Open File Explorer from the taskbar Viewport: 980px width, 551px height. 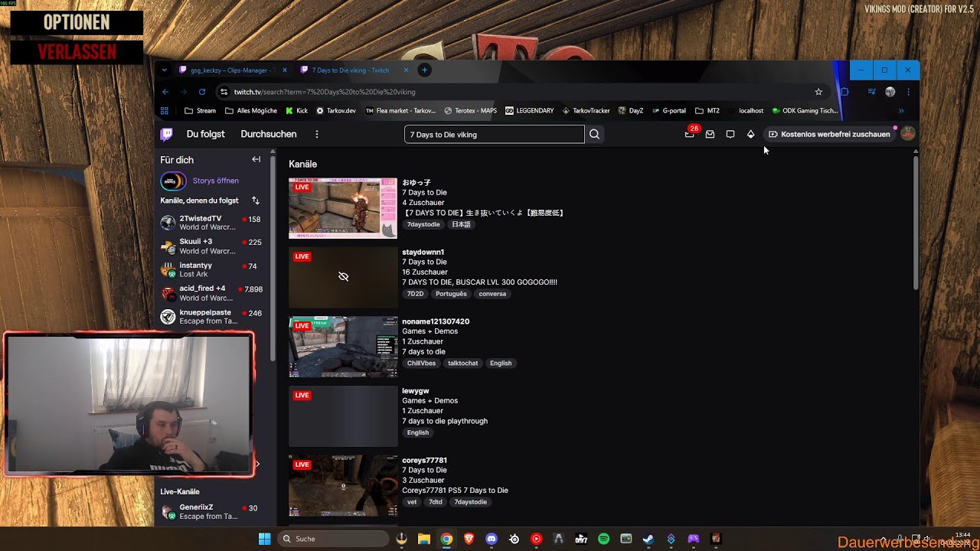click(424, 539)
